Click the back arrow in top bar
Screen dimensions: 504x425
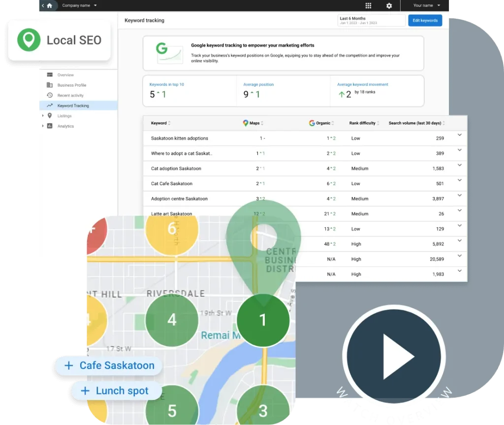[x=43, y=5]
